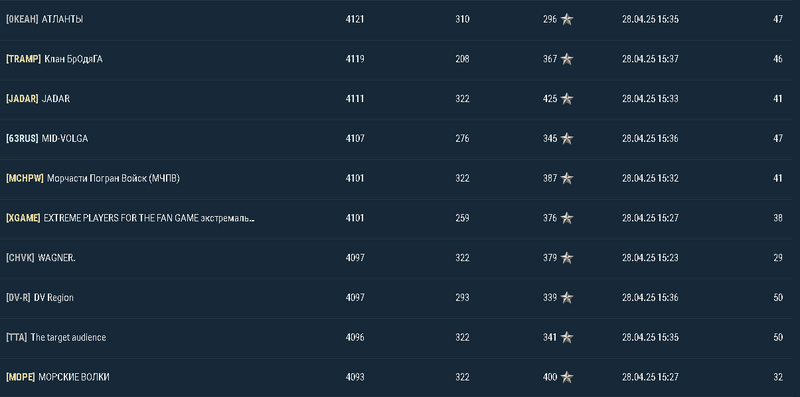
Task: Open the [MCHPW] Морчасти Погран Войск clan
Action: point(93,179)
